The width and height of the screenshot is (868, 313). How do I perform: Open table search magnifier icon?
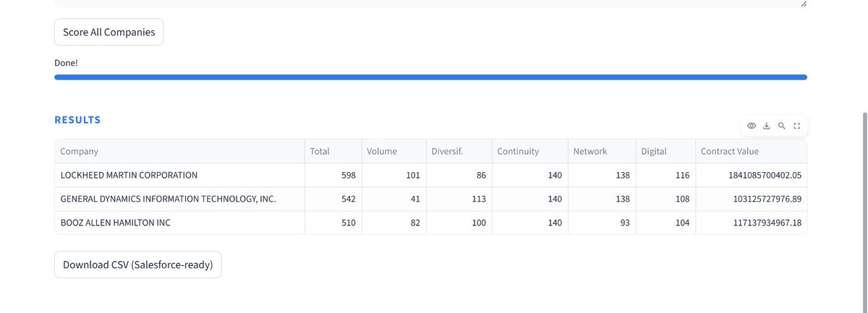pyautogui.click(x=782, y=126)
